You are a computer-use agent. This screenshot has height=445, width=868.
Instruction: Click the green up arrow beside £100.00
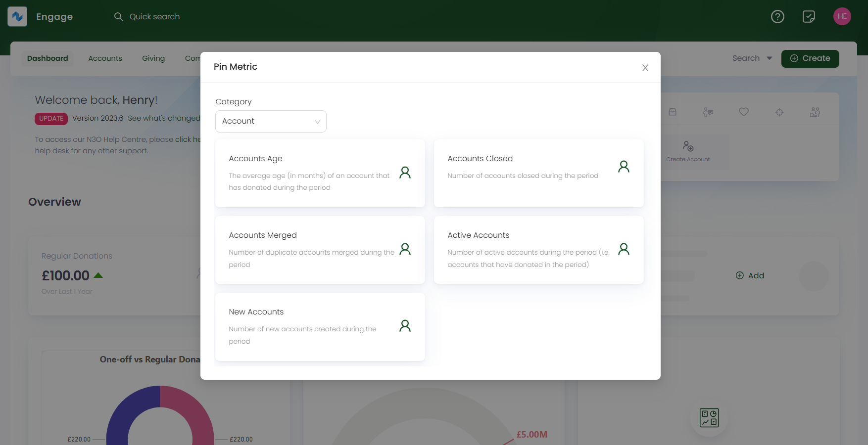coord(98,275)
